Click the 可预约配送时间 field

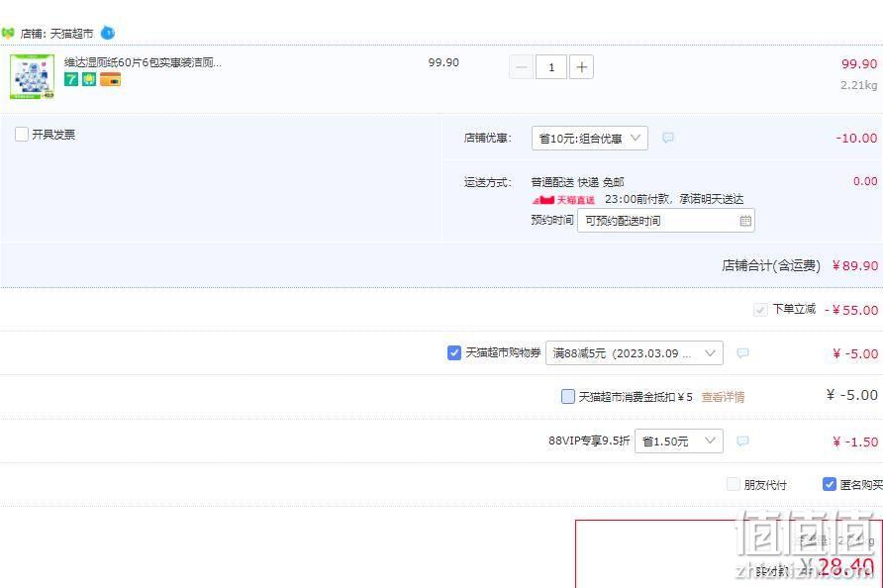pos(665,221)
